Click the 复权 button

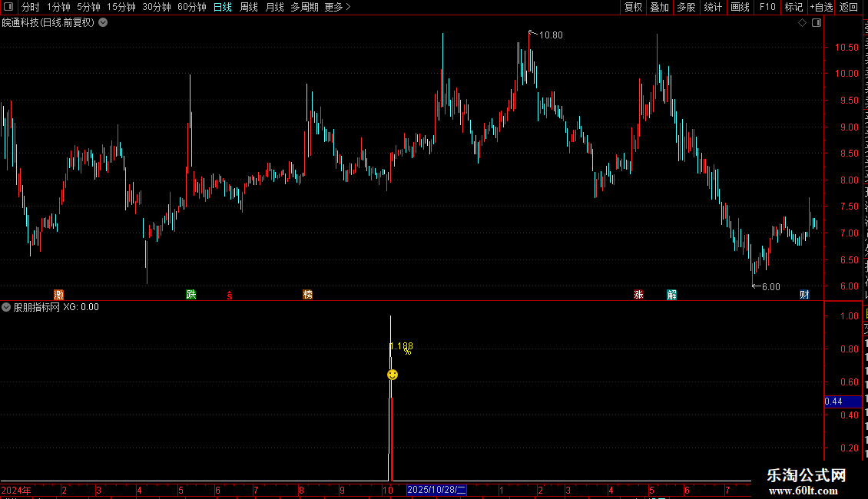633,7
